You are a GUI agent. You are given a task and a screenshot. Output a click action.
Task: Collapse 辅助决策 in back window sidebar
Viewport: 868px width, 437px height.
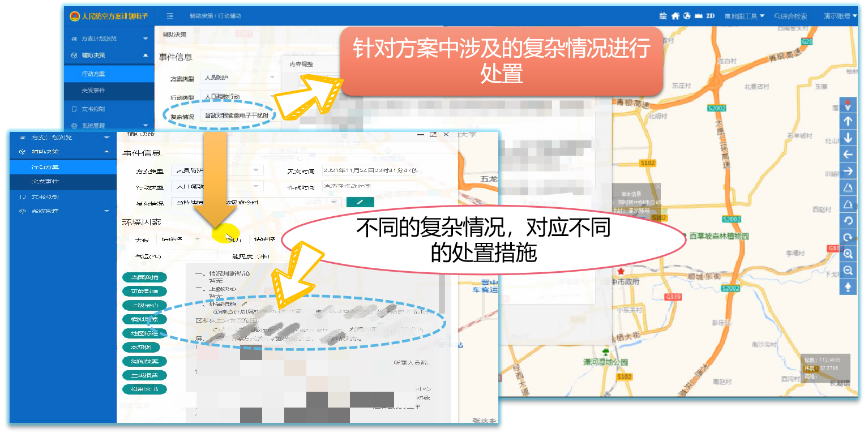pyautogui.click(x=109, y=55)
